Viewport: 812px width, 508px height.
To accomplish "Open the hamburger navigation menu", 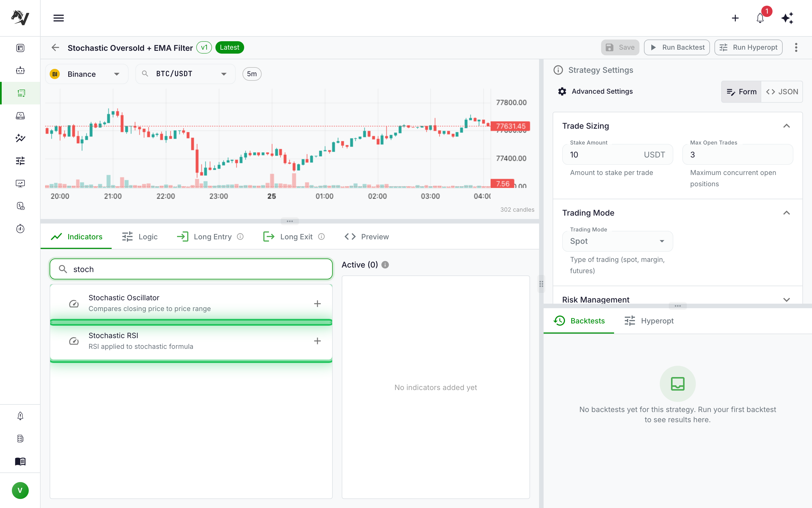I will point(58,18).
